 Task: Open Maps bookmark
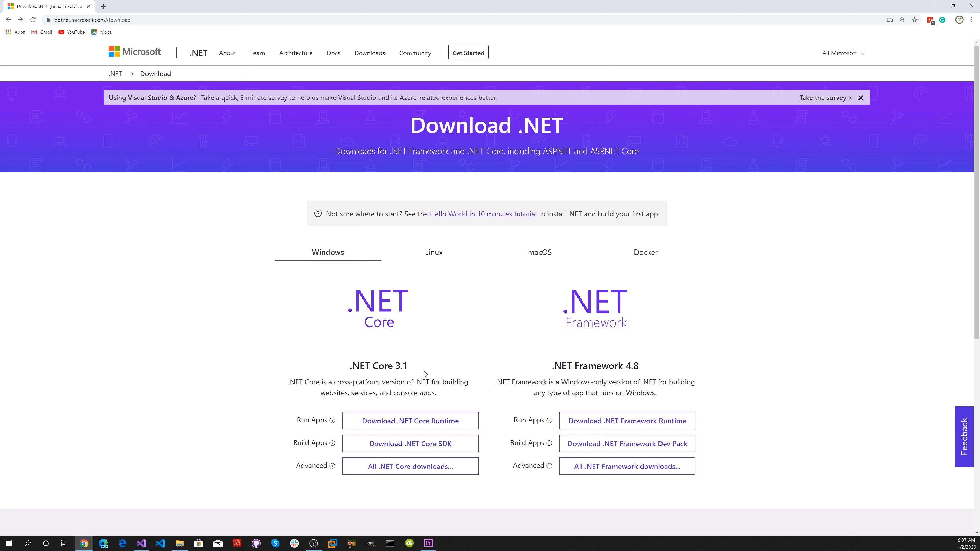point(101,32)
